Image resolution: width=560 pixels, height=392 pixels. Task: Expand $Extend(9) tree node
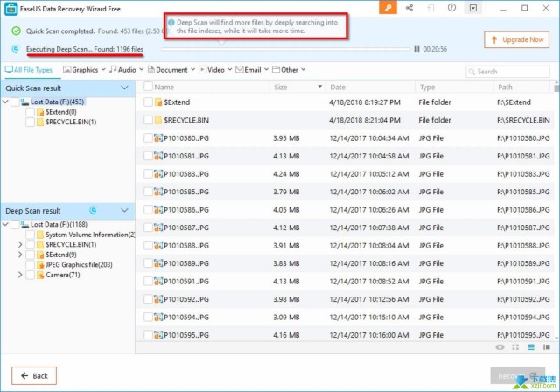(20, 255)
